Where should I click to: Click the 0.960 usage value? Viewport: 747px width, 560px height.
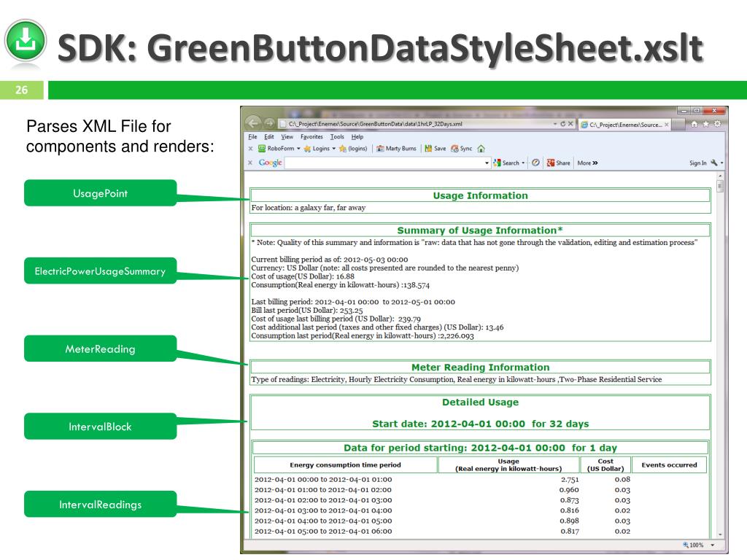[569, 490]
